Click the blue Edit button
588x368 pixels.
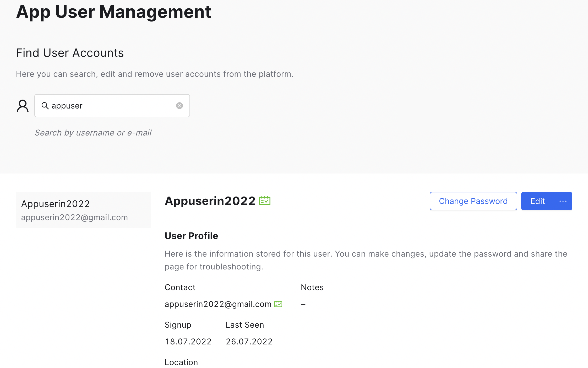(x=537, y=201)
